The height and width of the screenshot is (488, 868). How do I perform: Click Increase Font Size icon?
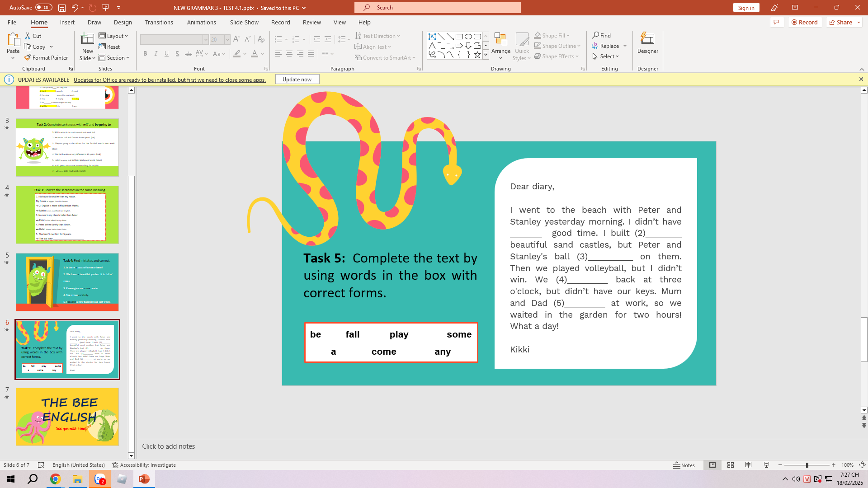[x=236, y=40]
